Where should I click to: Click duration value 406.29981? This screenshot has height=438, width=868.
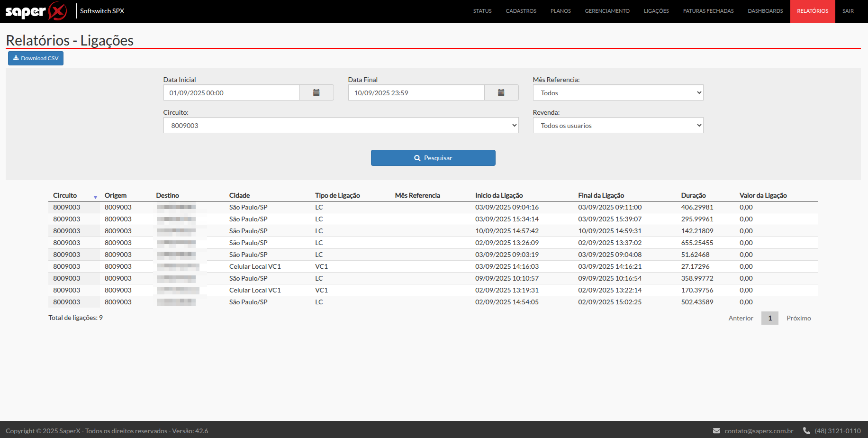click(697, 207)
